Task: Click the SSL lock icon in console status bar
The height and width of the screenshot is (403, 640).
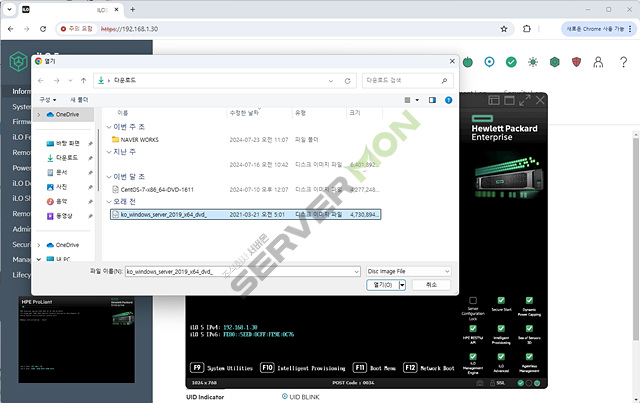Action: point(492,383)
